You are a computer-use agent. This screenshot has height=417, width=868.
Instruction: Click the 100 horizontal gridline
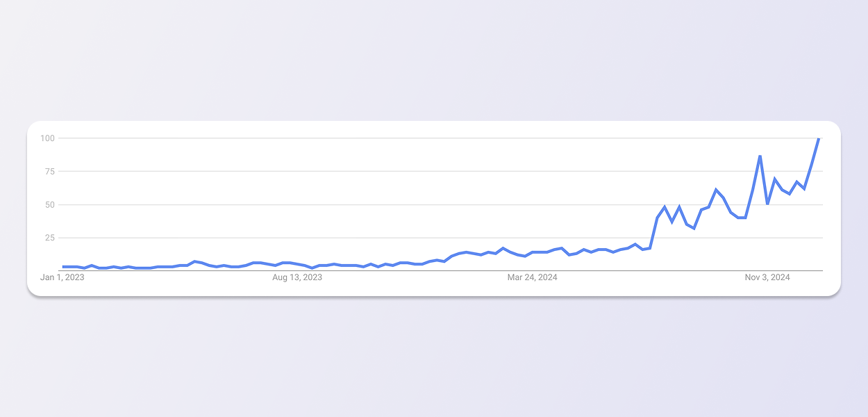tap(417, 138)
